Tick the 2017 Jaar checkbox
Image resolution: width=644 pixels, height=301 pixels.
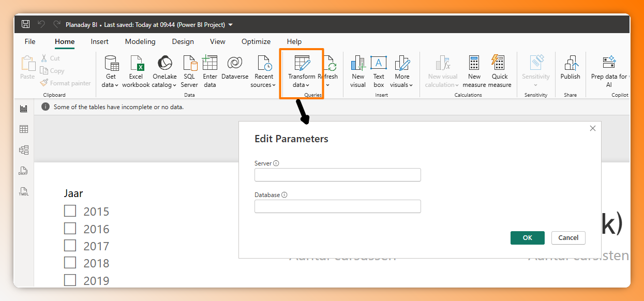point(70,245)
